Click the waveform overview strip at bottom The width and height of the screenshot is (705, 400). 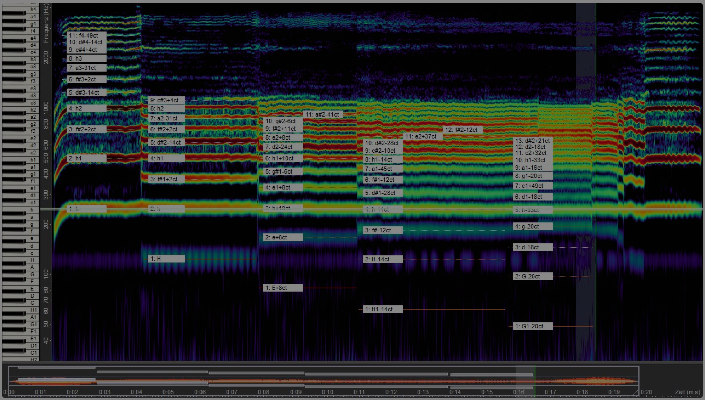[x=300, y=377]
